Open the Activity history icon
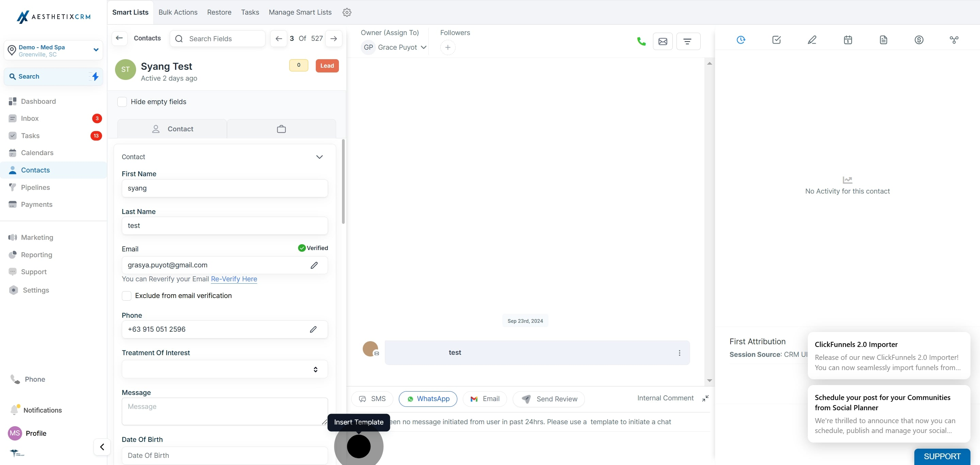 (x=741, y=39)
